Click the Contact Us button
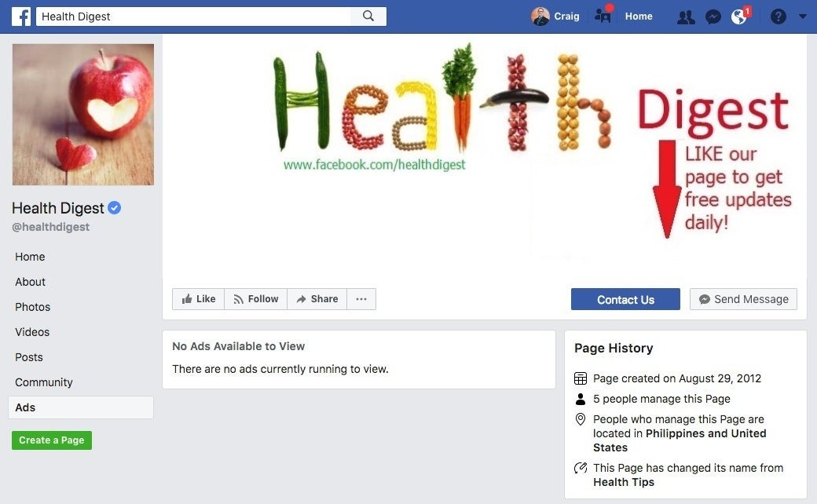The image size is (817, 504). (x=625, y=299)
